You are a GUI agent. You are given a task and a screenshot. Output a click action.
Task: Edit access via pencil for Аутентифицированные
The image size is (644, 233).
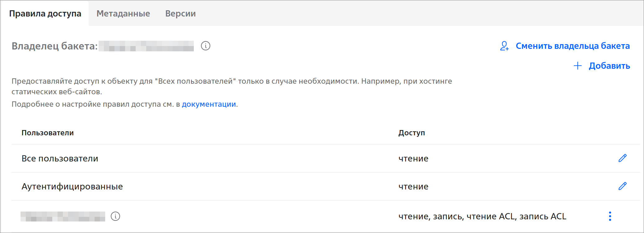[622, 186]
